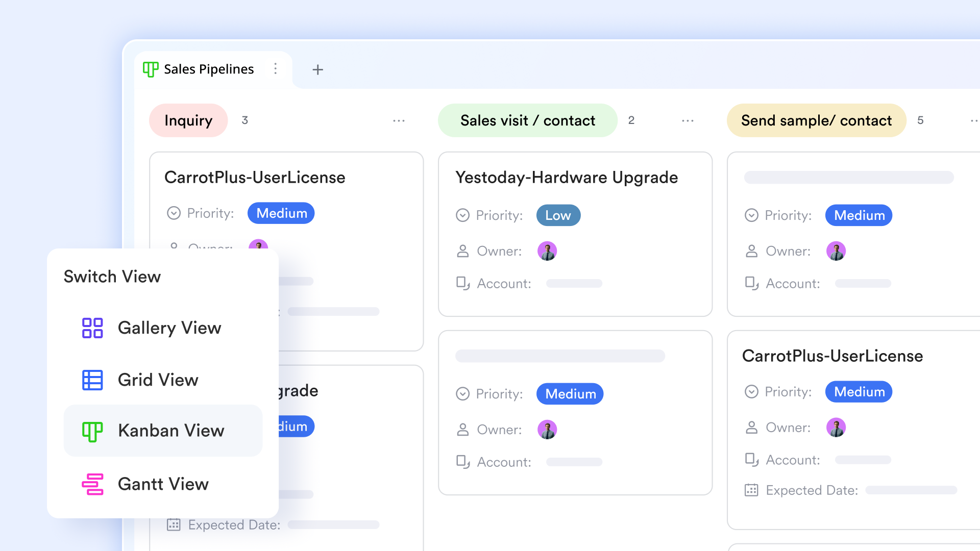Click the Medium priority badge on CarrotPlus-UserLicense
980x551 pixels.
pyautogui.click(x=281, y=213)
